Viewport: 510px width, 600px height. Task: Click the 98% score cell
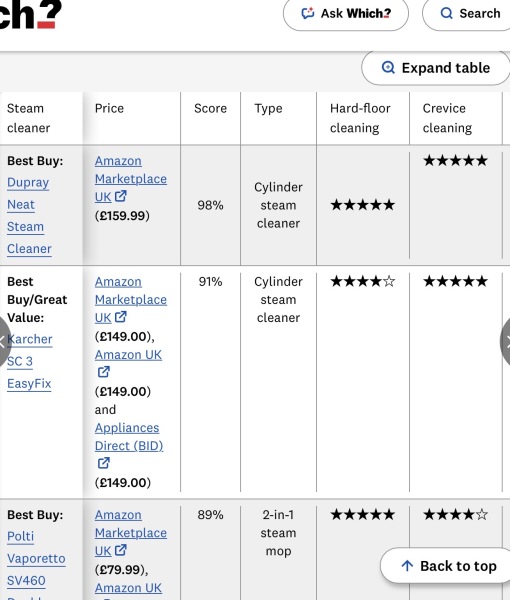(210, 205)
